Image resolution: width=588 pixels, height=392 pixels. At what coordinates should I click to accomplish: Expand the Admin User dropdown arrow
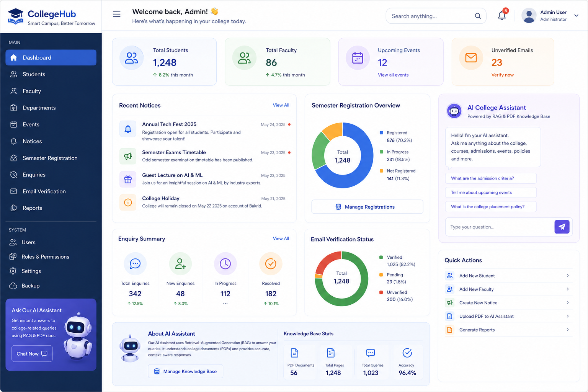576,16
